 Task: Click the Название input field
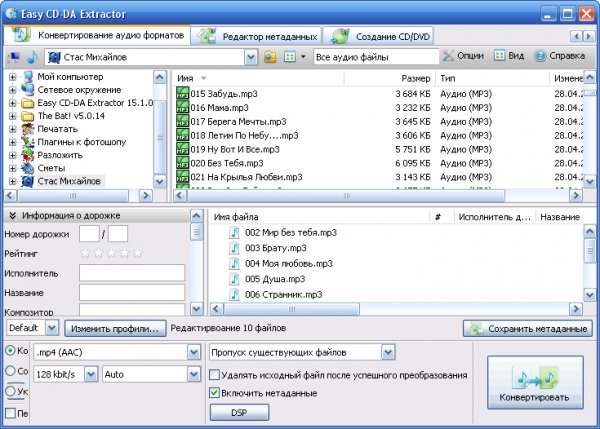(132, 293)
